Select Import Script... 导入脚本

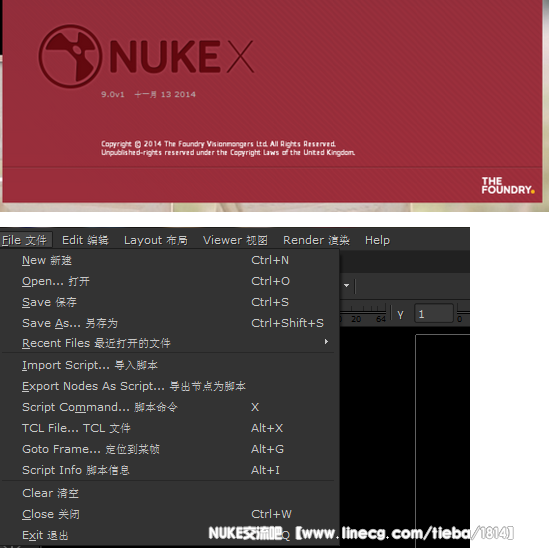click(168, 365)
